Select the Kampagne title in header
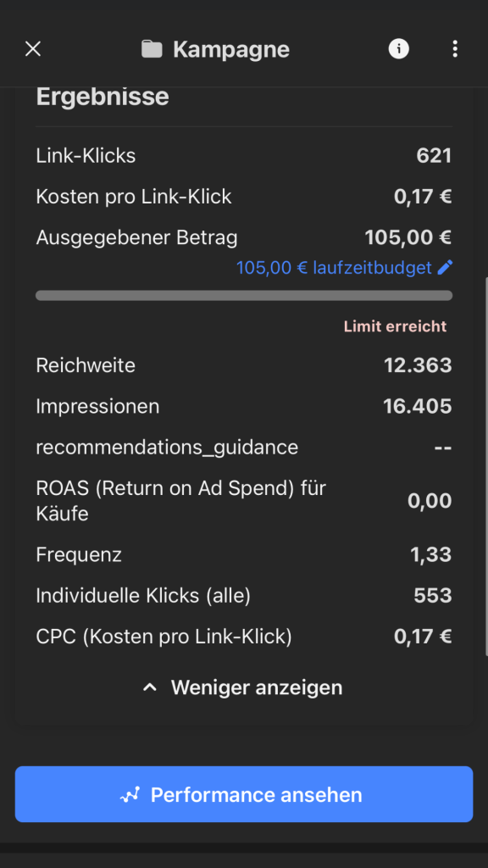 tap(231, 50)
